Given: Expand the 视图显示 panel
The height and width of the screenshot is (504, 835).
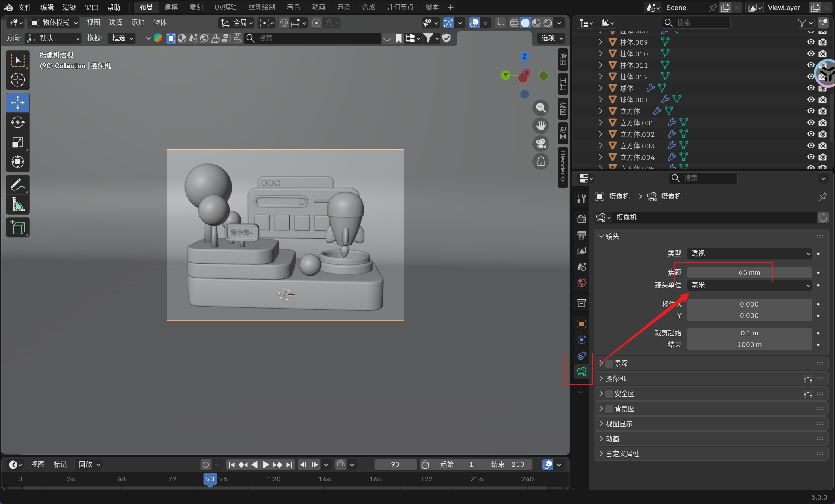Looking at the screenshot, I should 619,424.
